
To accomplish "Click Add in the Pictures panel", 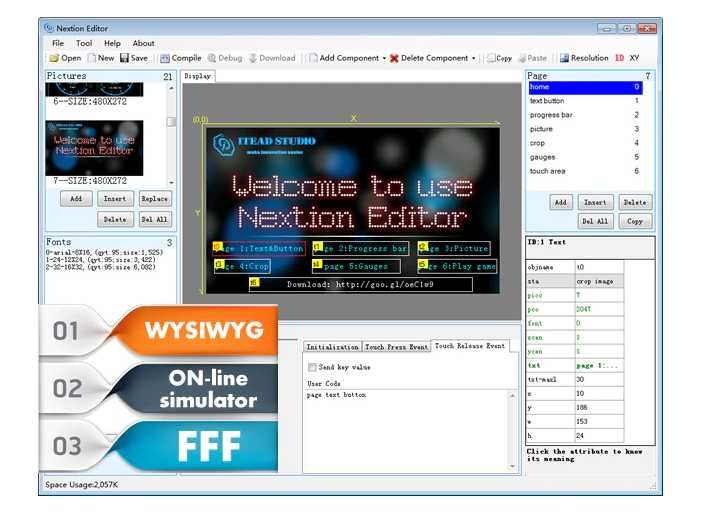I will pos(76,199).
